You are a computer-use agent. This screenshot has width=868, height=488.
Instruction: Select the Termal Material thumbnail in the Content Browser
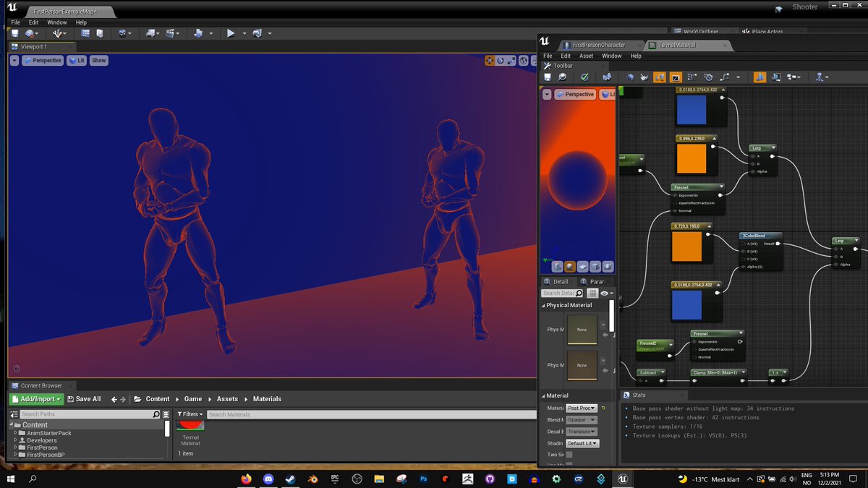(190, 426)
